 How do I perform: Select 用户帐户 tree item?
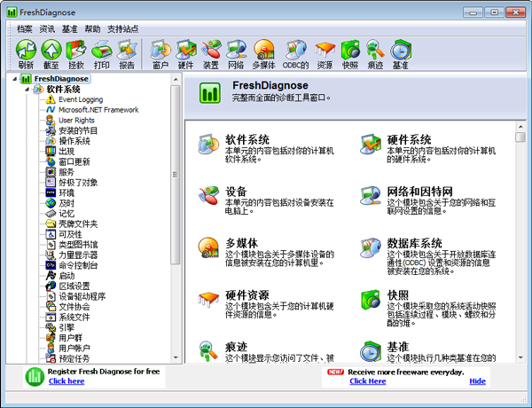[x=74, y=349]
